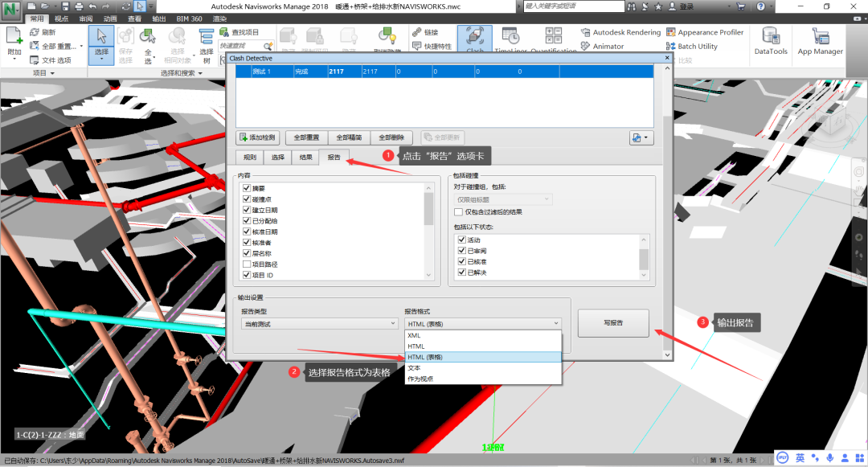Select 文本 from the format list
The height and width of the screenshot is (467, 868).
pos(483,368)
